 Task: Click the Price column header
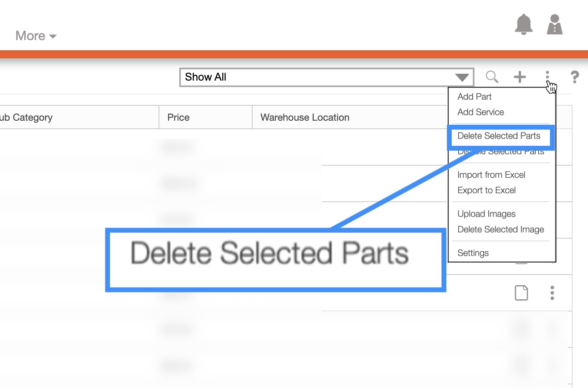178,117
